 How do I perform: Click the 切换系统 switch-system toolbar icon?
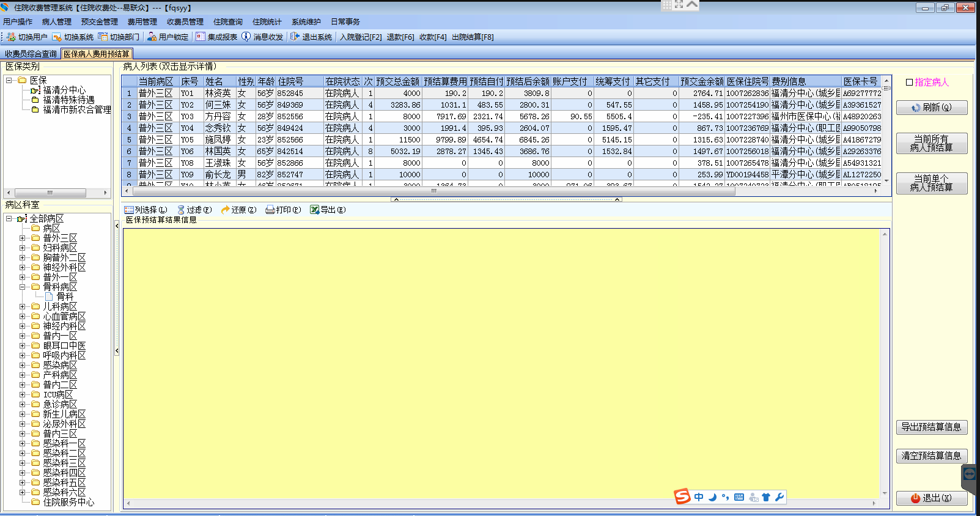click(57, 37)
